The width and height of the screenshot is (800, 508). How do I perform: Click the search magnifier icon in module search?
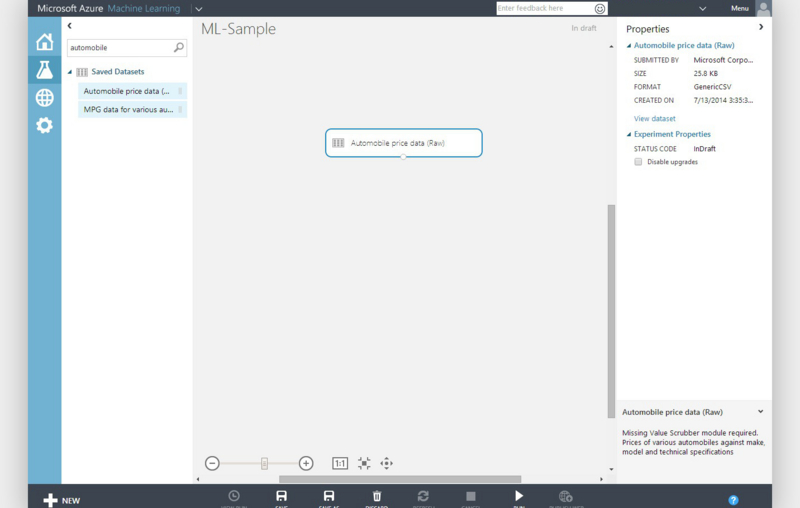(179, 47)
